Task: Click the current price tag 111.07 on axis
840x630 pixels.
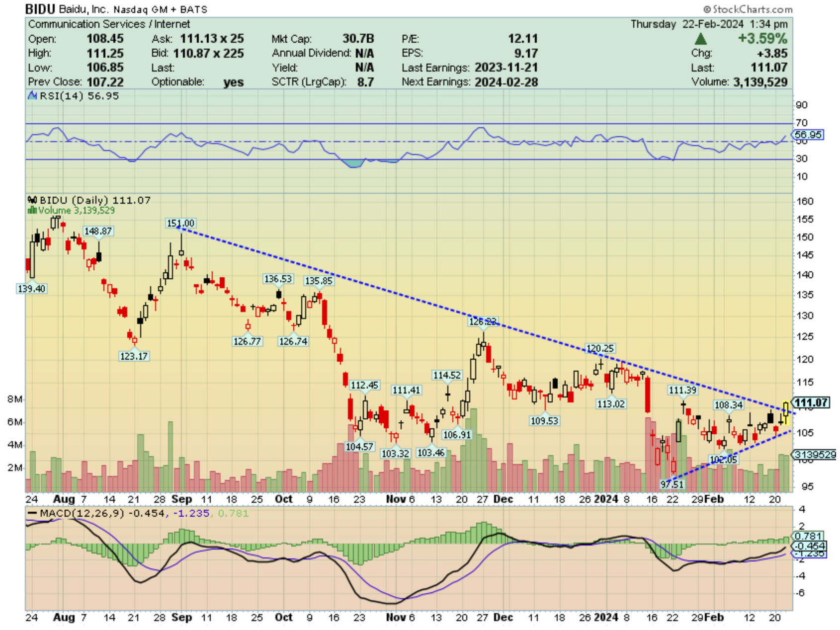Action: 811,402
